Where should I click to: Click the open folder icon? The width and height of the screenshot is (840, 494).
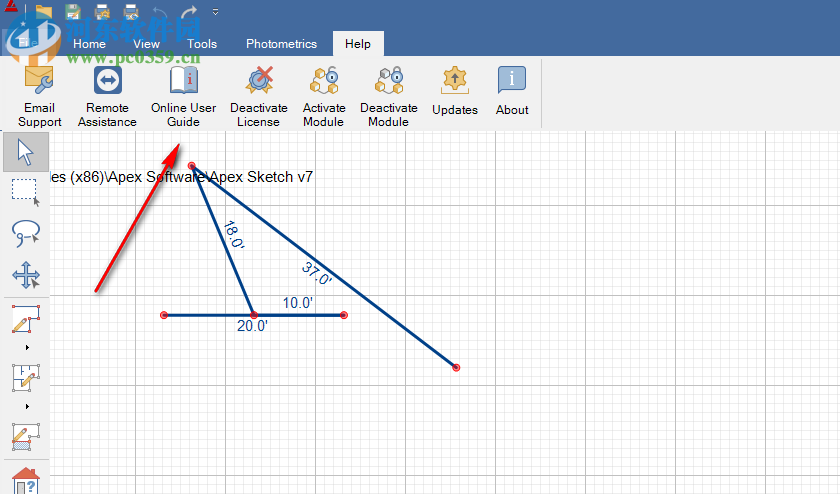(x=44, y=11)
